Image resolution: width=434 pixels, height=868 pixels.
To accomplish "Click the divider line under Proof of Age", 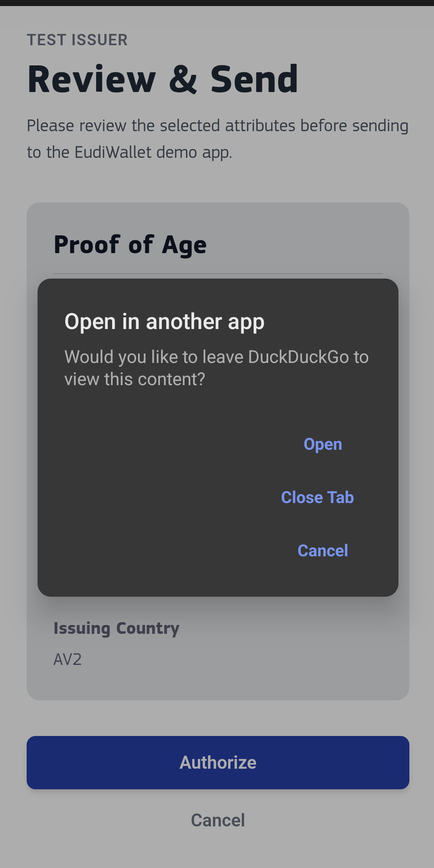I will coord(218,274).
